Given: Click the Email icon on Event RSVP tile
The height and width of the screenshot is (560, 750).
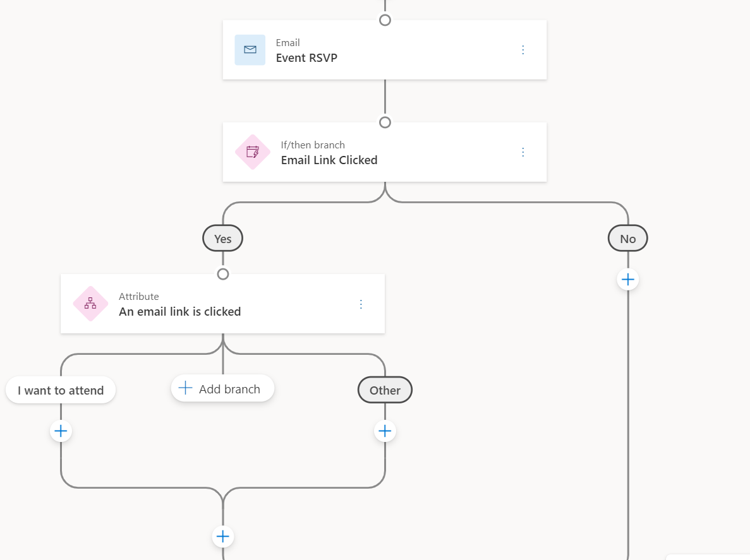Looking at the screenshot, I should (x=250, y=50).
